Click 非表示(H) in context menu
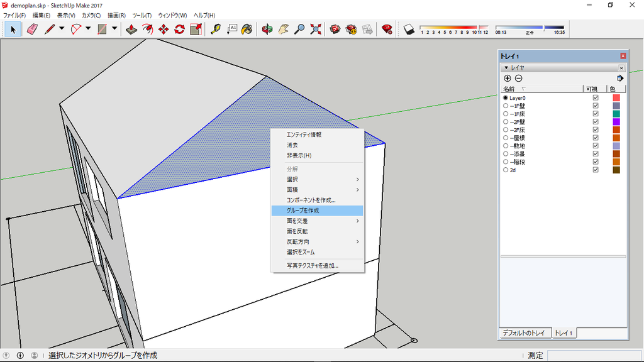Viewport: 644px width, 362px height. [317, 156]
